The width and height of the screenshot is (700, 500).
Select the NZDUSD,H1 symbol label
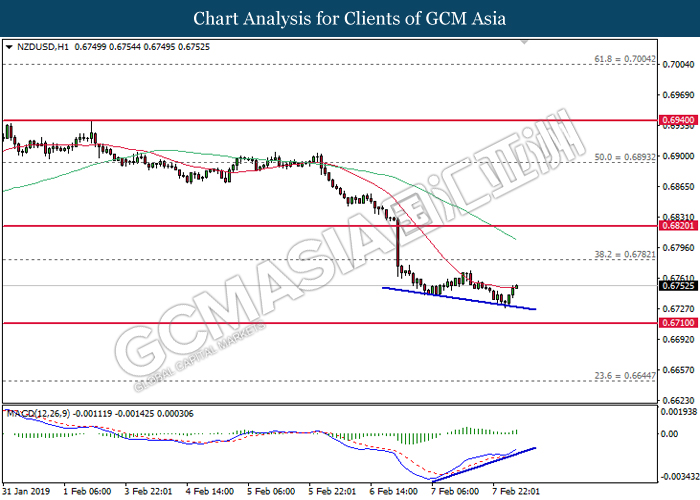click(43, 47)
